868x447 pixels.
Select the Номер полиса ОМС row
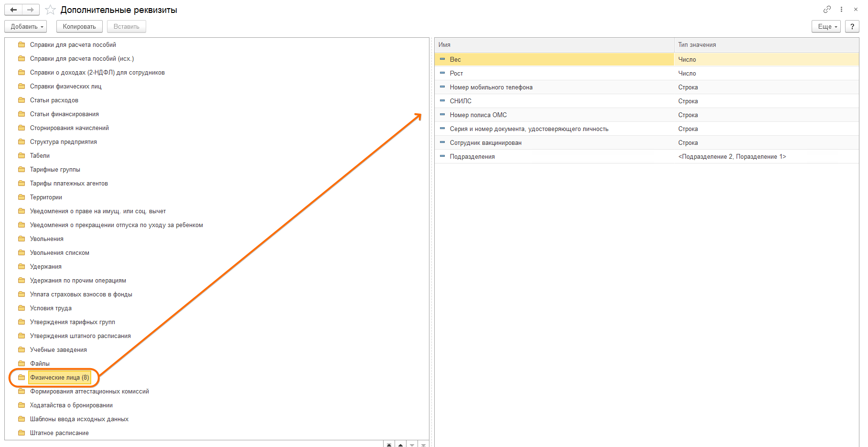tap(647, 115)
